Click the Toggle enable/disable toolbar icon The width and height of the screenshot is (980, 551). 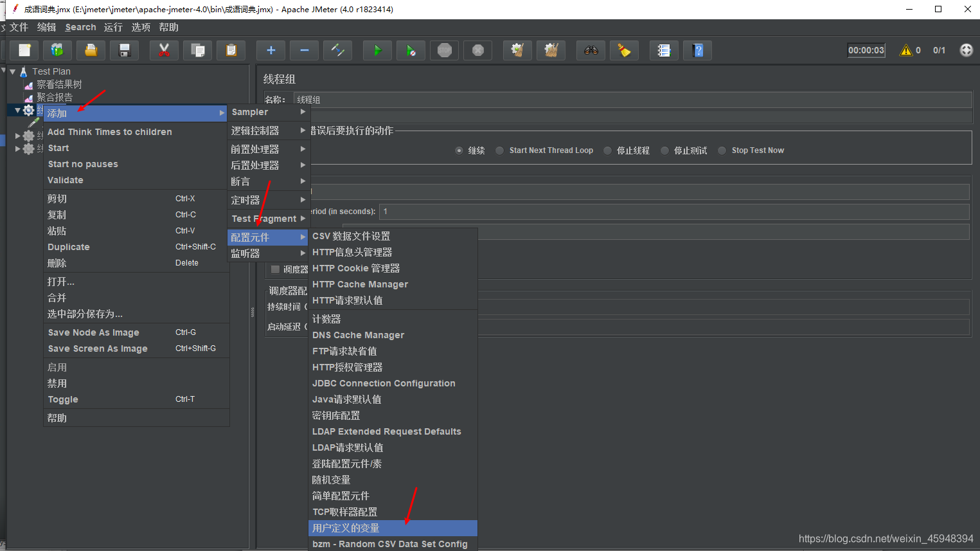pyautogui.click(x=338, y=50)
